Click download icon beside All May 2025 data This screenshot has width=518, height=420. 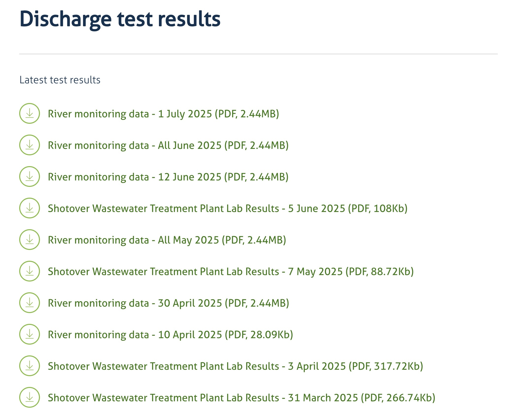30,240
